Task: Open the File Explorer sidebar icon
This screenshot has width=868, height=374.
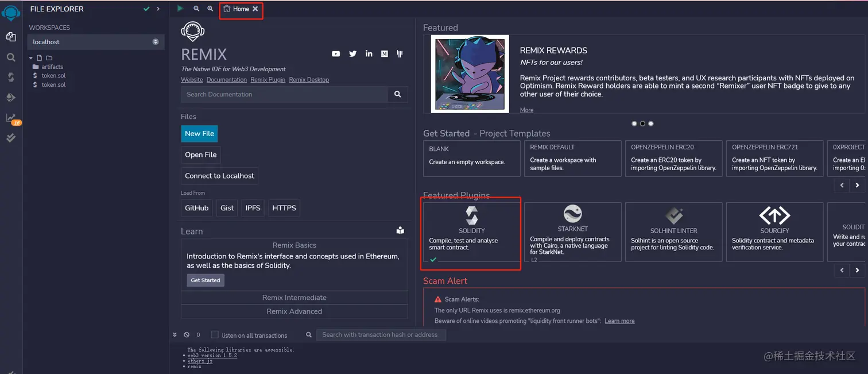Action: click(11, 37)
